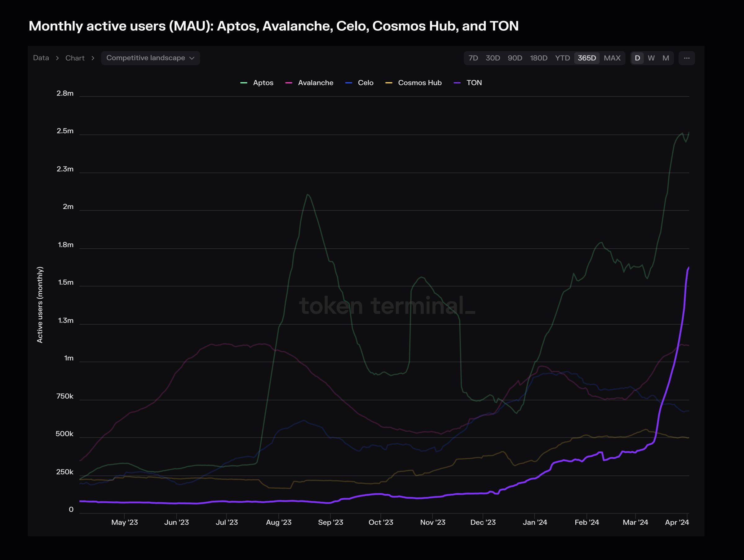Select the 7D time range
Screen dimensions: 744x560
coord(473,58)
